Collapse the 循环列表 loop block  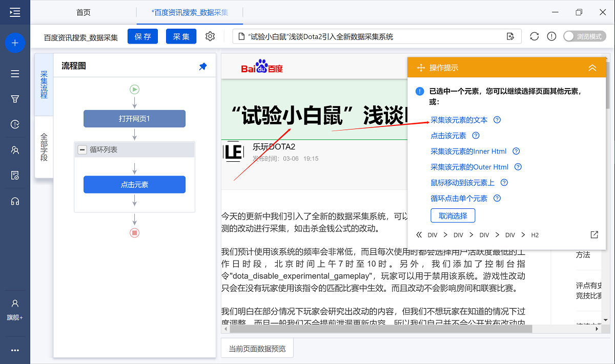coord(82,150)
